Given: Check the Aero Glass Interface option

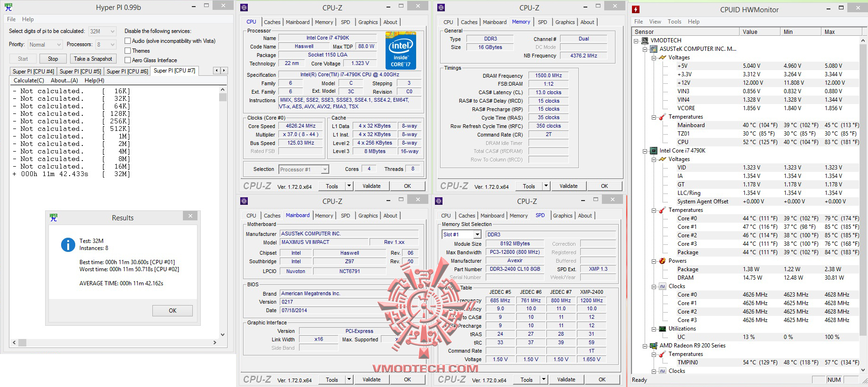Looking at the screenshot, I should pyautogui.click(x=127, y=60).
